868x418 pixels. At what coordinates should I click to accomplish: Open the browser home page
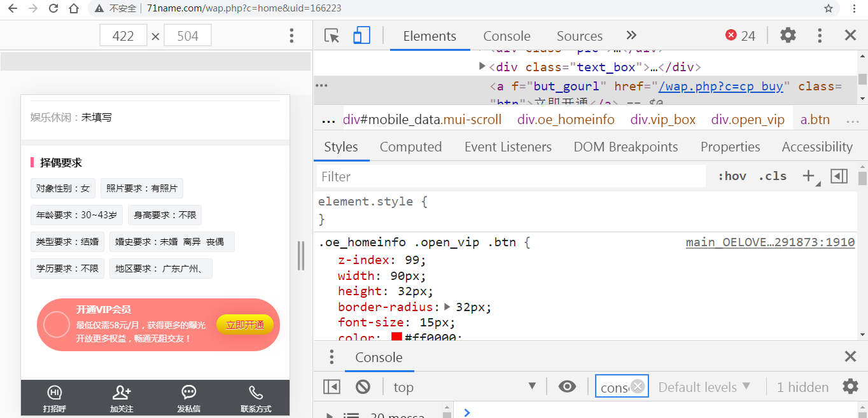click(x=74, y=8)
